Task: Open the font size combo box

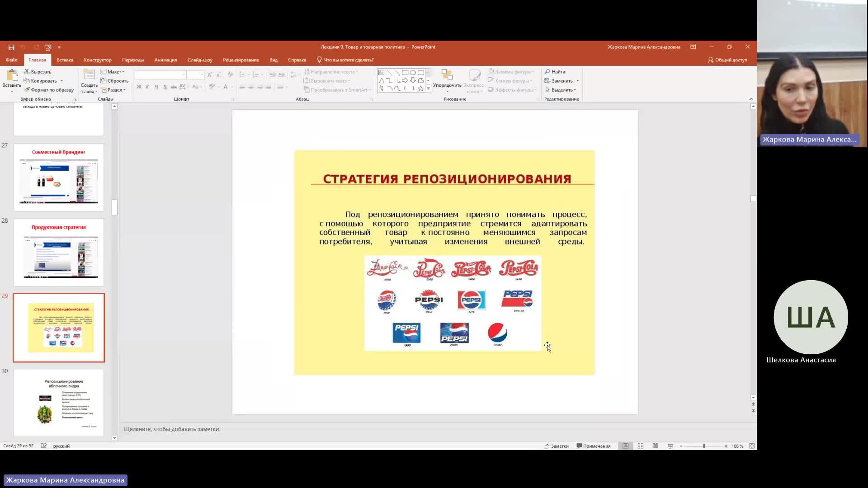Action: tap(196, 75)
